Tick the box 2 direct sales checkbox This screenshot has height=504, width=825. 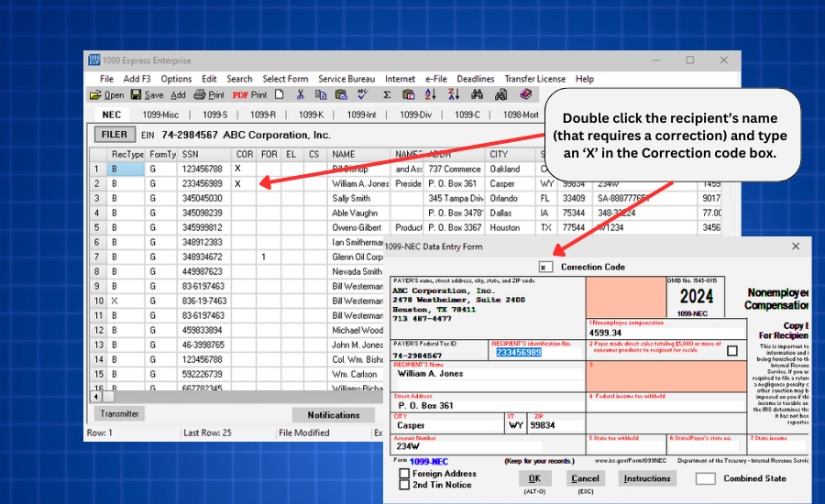coord(731,350)
